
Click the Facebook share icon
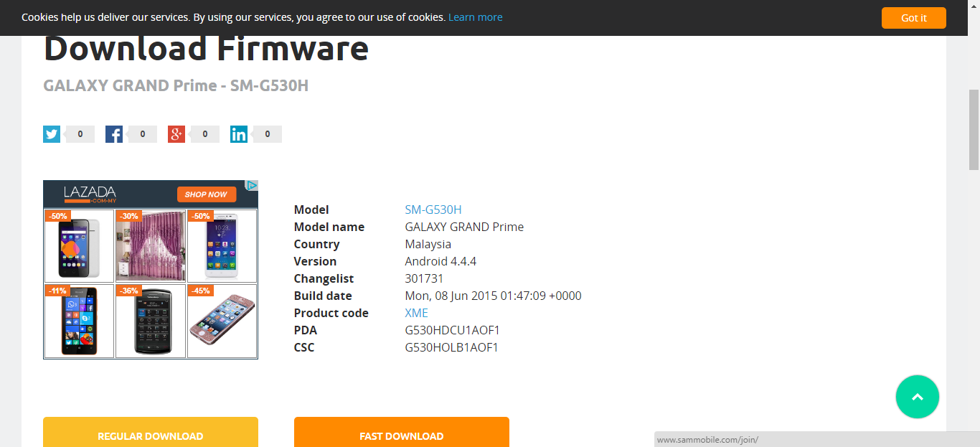pos(114,134)
